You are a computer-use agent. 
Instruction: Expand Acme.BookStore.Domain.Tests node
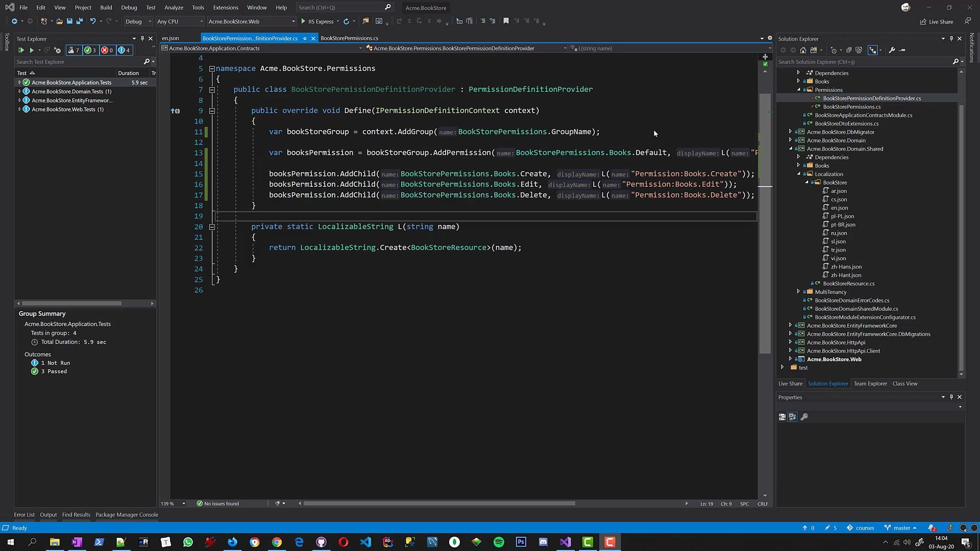pyautogui.click(x=19, y=91)
